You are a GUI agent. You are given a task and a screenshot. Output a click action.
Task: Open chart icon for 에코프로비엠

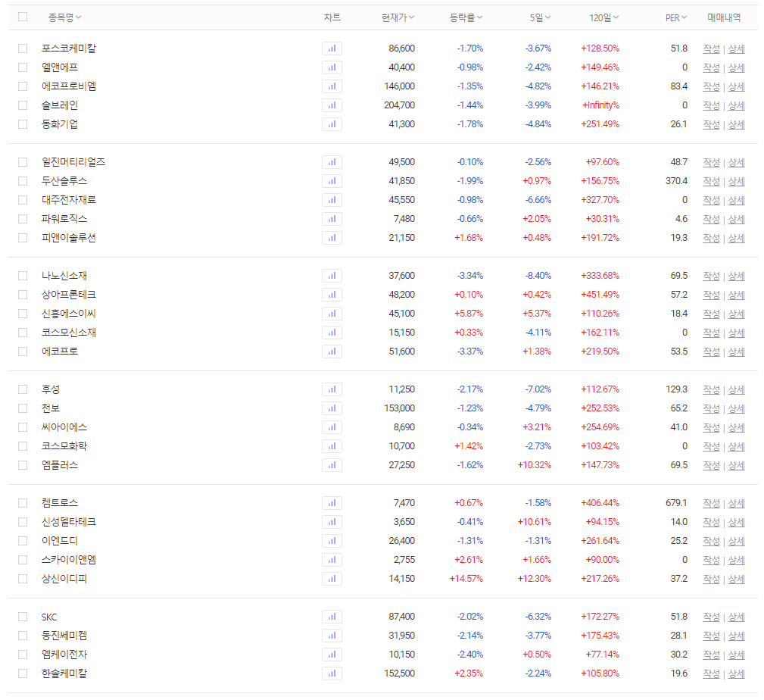pos(332,86)
